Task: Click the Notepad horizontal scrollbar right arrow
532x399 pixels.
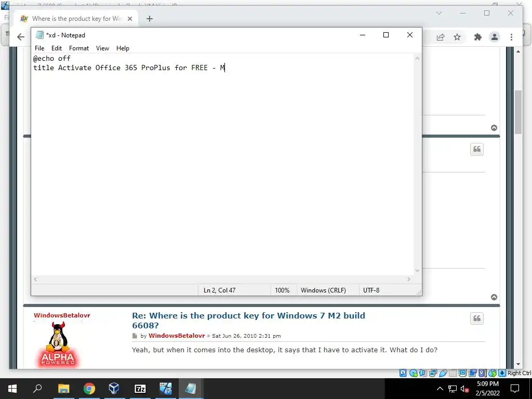Action: [x=409, y=279]
